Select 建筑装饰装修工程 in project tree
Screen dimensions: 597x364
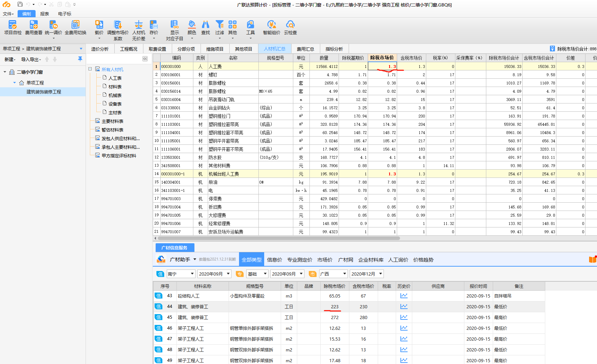(x=44, y=92)
